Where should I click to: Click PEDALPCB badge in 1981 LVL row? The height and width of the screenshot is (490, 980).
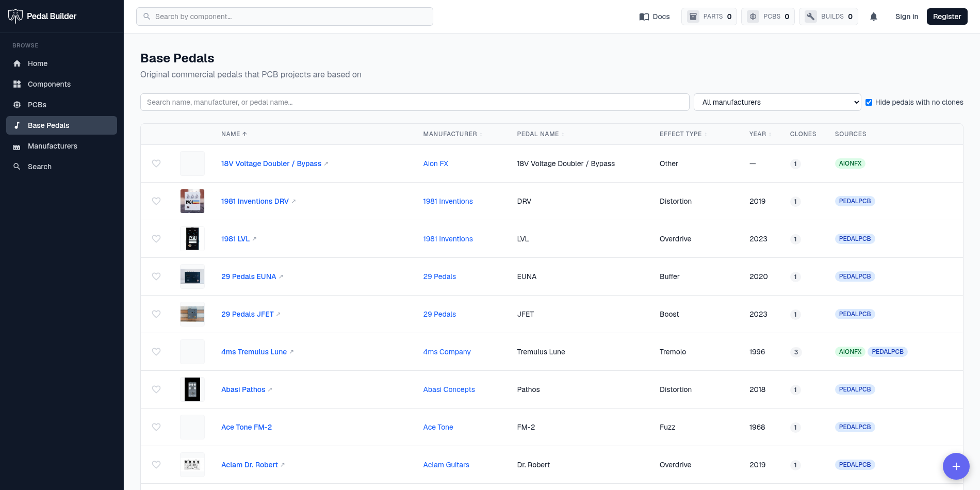tap(855, 239)
